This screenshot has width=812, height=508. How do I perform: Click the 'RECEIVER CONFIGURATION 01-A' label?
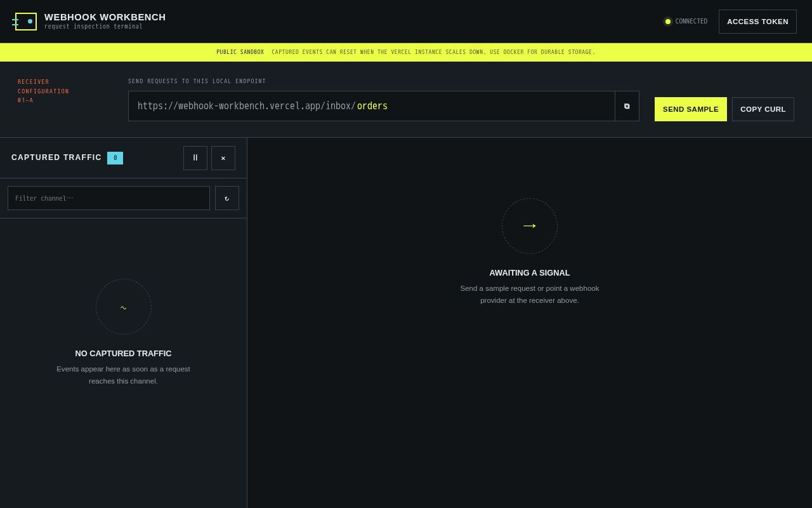(43, 91)
